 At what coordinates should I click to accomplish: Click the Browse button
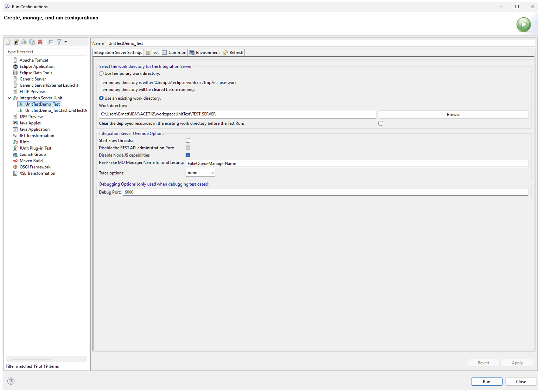click(x=453, y=115)
